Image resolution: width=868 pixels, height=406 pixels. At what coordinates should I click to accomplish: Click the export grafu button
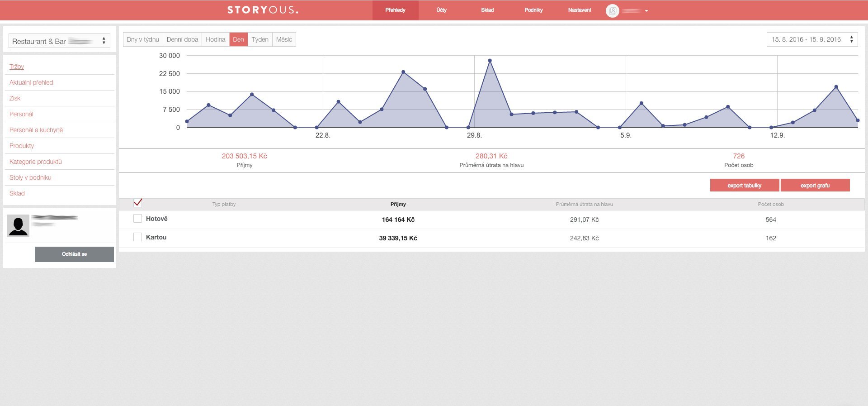click(815, 185)
